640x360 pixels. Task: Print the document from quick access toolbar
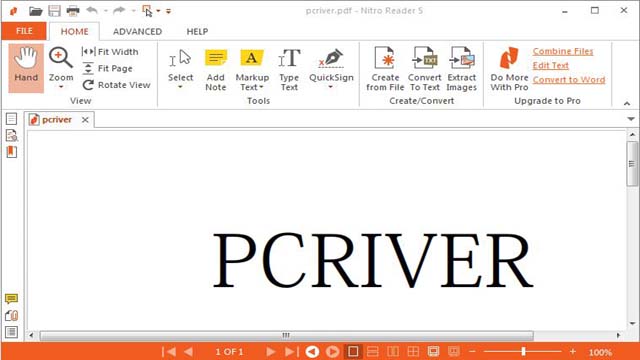(73, 11)
